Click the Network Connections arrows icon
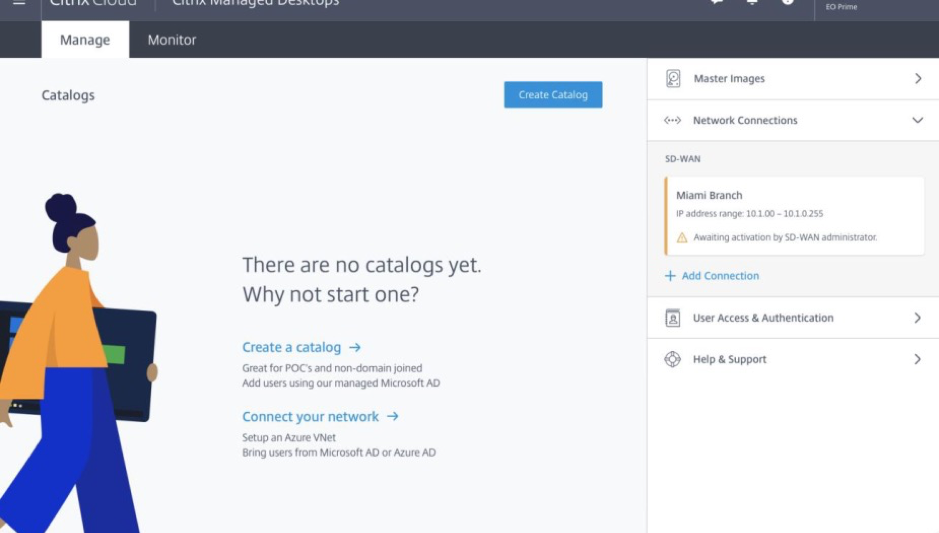 click(673, 120)
